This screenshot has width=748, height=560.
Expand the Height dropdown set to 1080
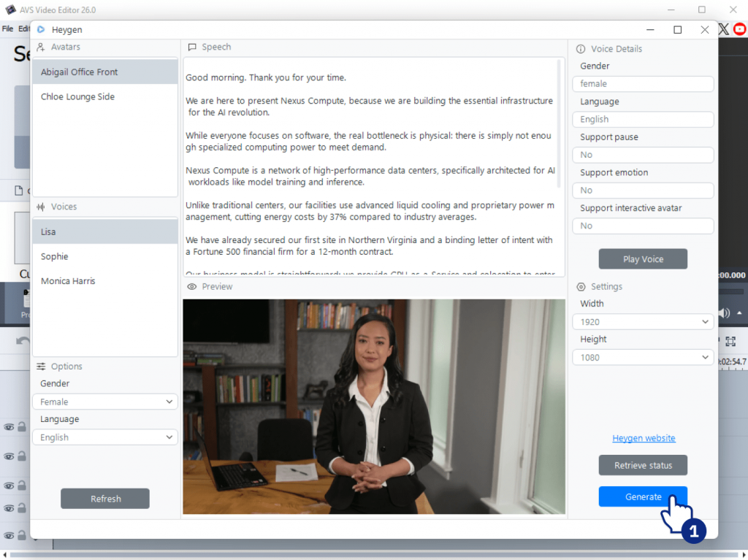[643, 358]
